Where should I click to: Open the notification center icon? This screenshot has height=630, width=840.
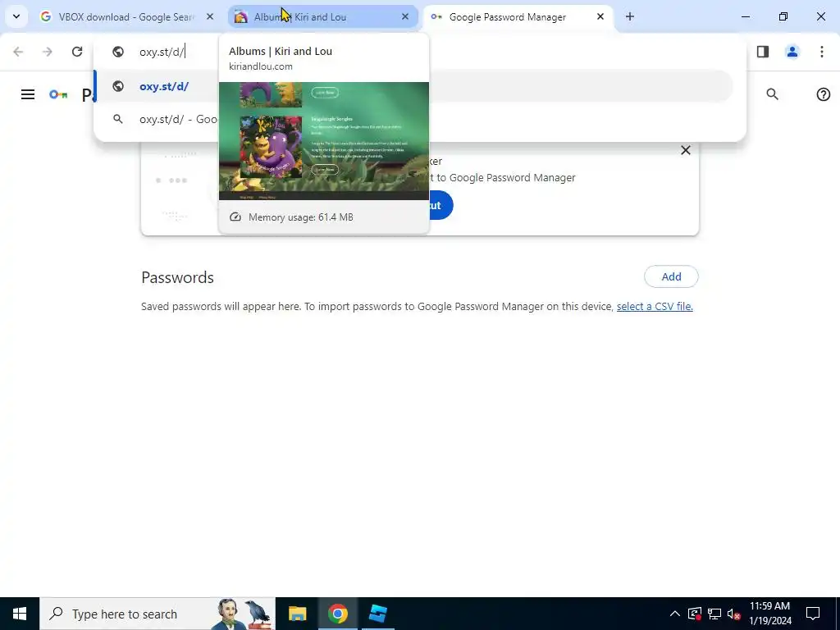coord(813,614)
